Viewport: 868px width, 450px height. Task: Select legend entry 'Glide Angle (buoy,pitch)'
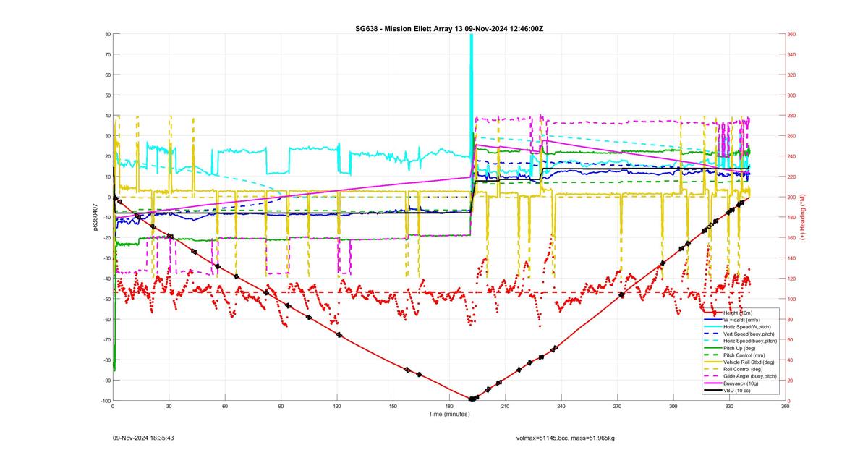(750, 377)
